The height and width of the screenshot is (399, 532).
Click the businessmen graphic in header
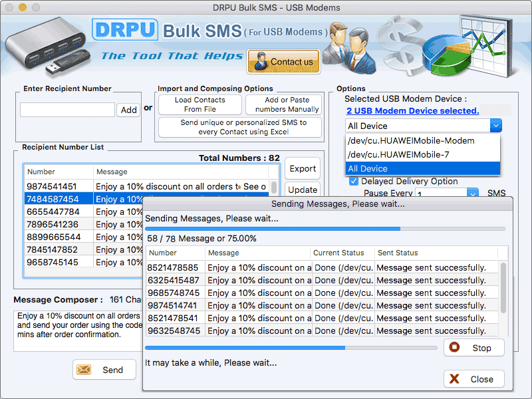pos(350,48)
